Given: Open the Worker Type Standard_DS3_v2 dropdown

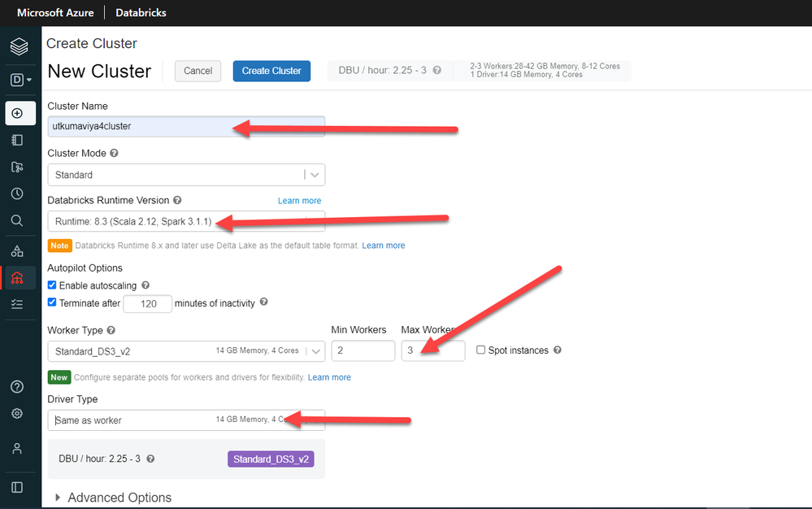Looking at the screenshot, I should (x=186, y=351).
